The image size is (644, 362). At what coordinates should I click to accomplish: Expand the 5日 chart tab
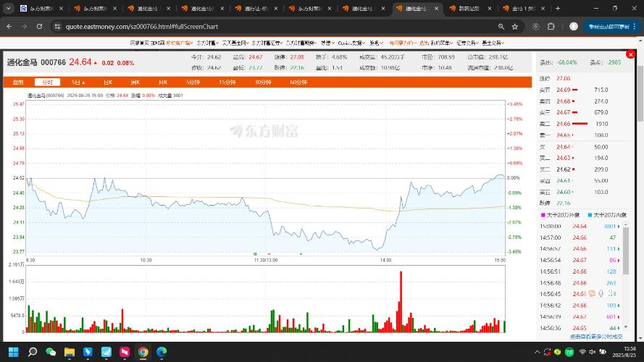click(78, 82)
